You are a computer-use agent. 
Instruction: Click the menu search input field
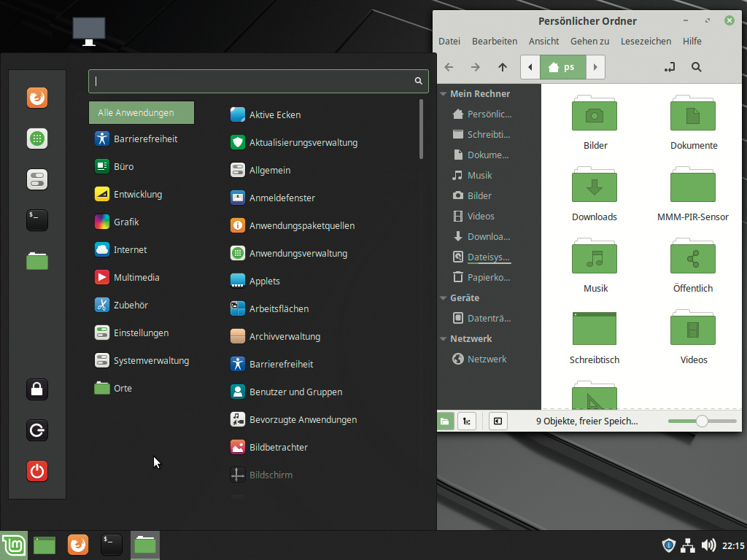coord(252,82)
